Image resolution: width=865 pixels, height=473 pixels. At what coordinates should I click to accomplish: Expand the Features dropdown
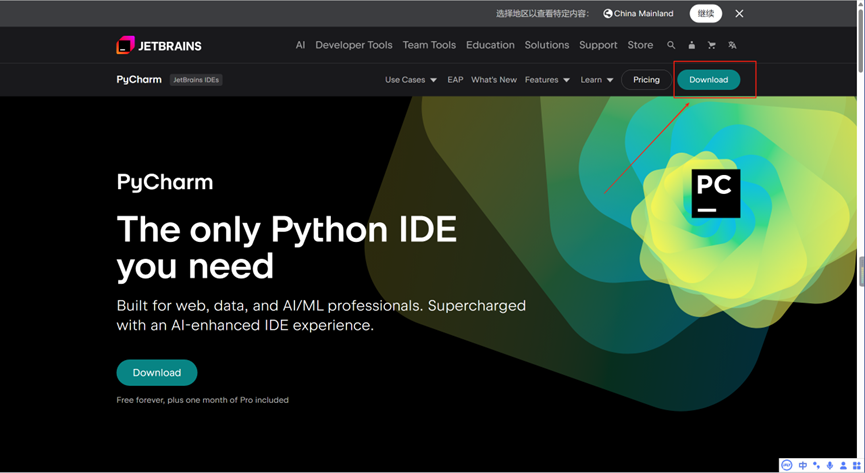pyautogui.click(x=547, y=79)
